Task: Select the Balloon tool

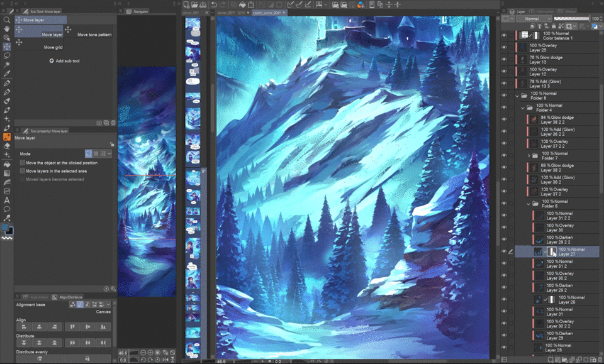Action: (6, 209)
